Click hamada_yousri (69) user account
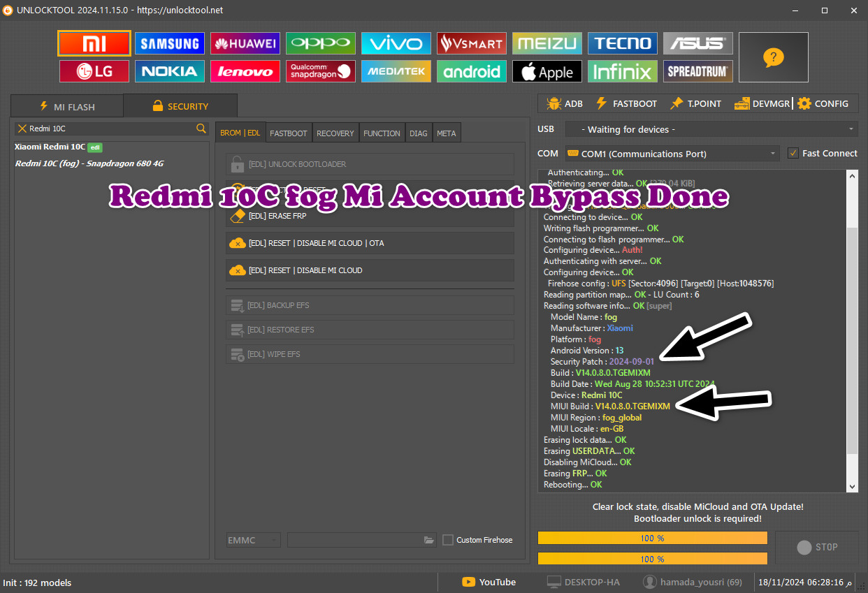The image size is (868, 593). pos(693,582)
